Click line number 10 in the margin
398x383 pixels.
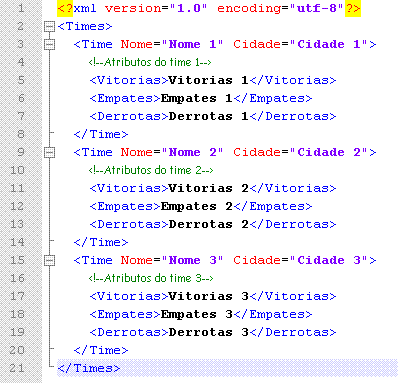[x=17, y=170]
